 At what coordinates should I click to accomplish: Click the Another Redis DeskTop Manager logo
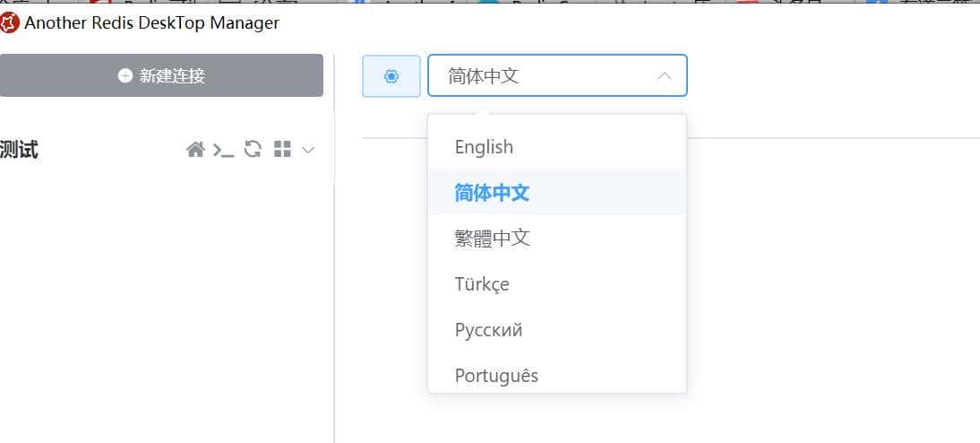[x=9, y=23]
